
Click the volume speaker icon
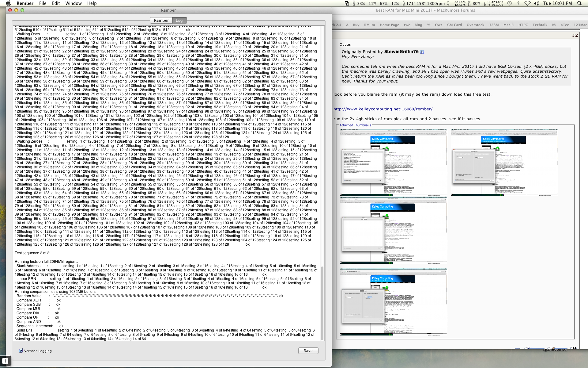point(537,3)
